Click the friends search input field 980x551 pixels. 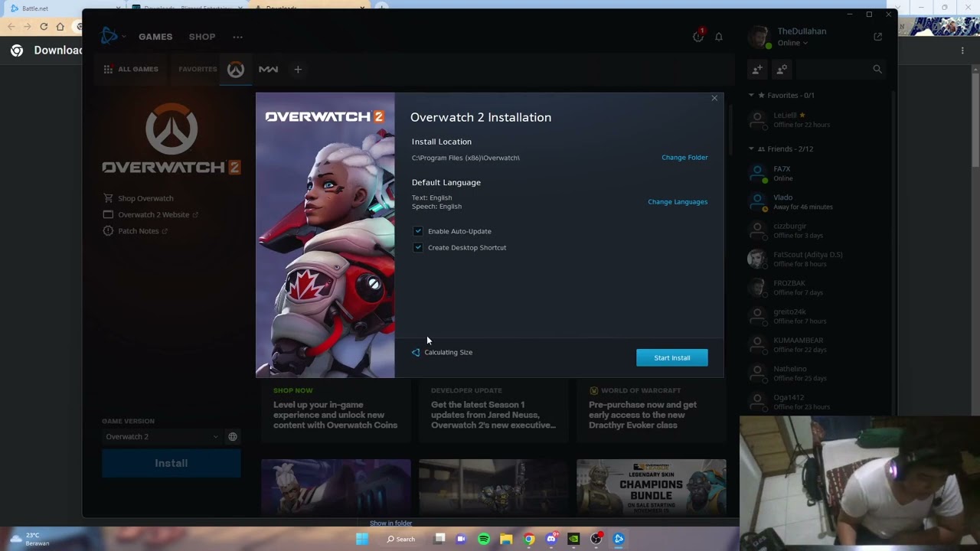(x=832, y=69)
